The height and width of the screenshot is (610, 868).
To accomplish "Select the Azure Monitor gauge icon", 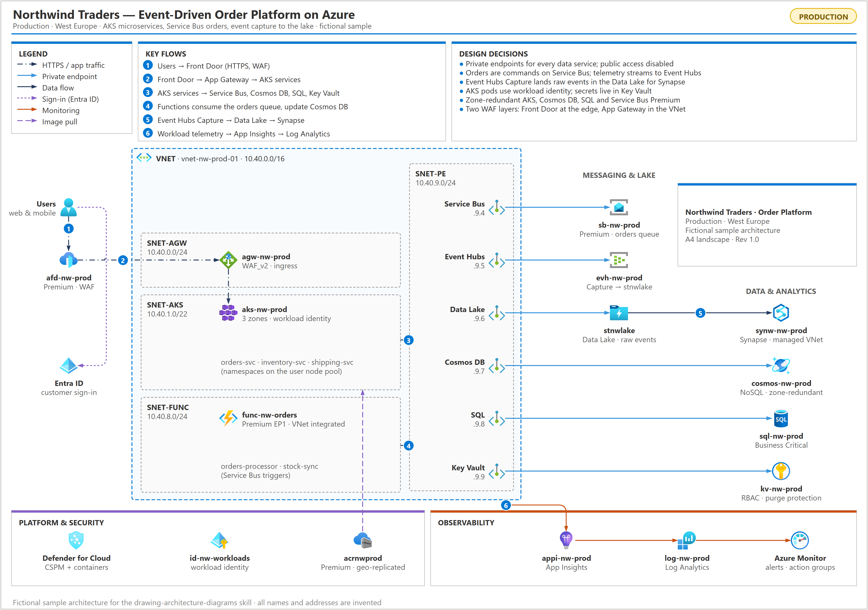I will (x=800, y=540).
